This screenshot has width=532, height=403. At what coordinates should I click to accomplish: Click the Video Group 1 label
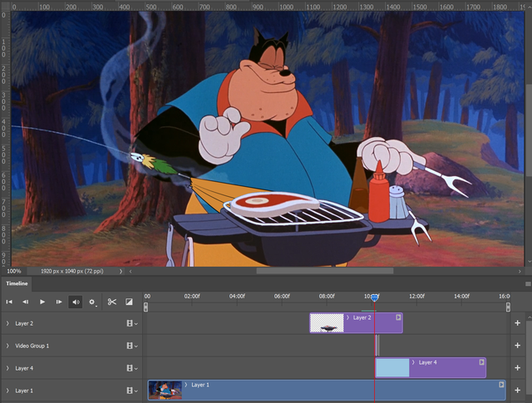[32, 346]
